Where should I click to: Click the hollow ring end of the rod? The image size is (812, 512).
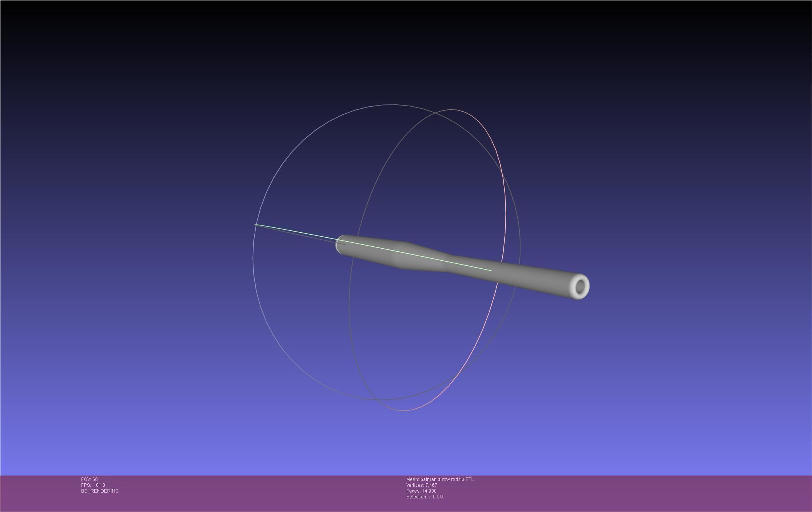coord(580,287)
